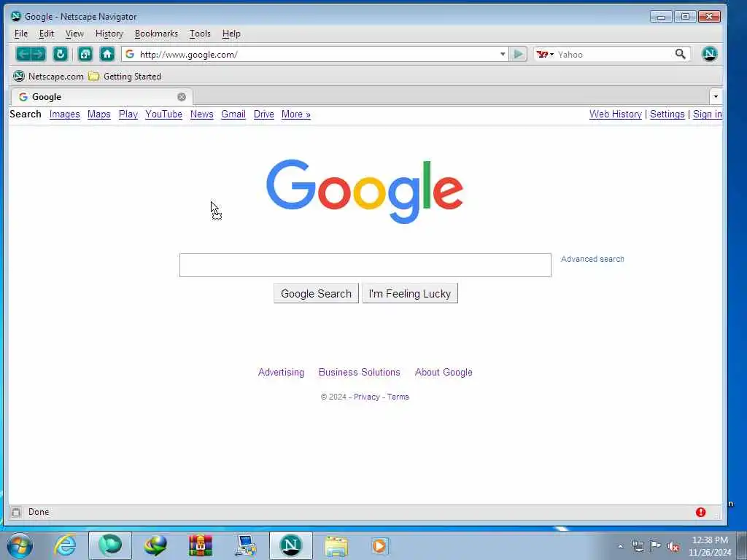Open Internet Download Manager taskbar icon
This screenshot has height=560, width=747.
pos(155,545)
